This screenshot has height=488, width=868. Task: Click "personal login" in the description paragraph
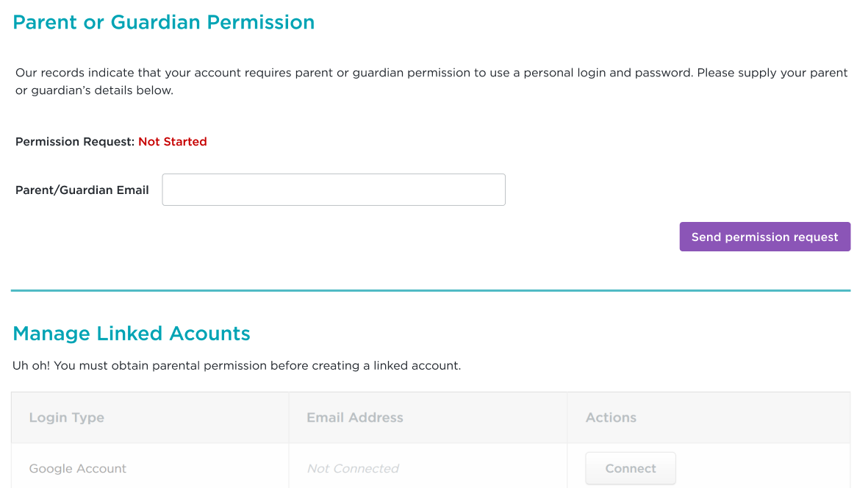click(x=575, y=73)
